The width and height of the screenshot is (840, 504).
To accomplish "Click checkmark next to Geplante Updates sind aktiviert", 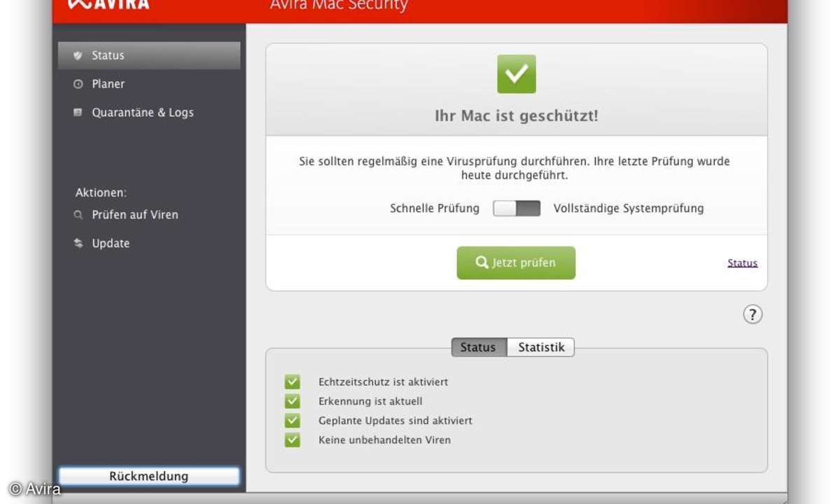I will (x=293, y=421).
